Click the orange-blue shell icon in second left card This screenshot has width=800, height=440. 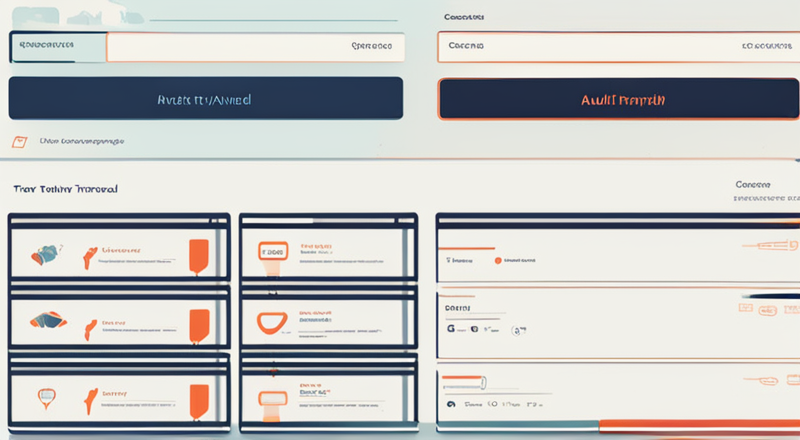tap(48, 320)
